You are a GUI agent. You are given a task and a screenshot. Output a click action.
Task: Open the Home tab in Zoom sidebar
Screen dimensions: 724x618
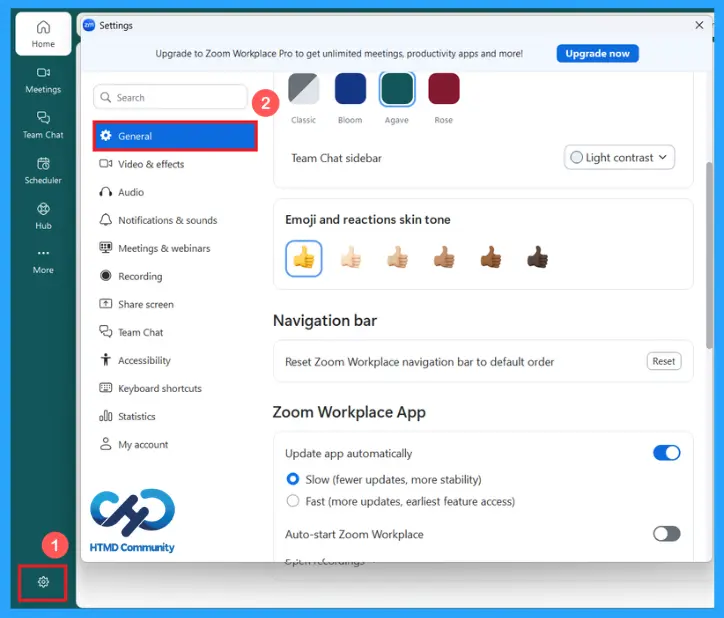point(43,34)
